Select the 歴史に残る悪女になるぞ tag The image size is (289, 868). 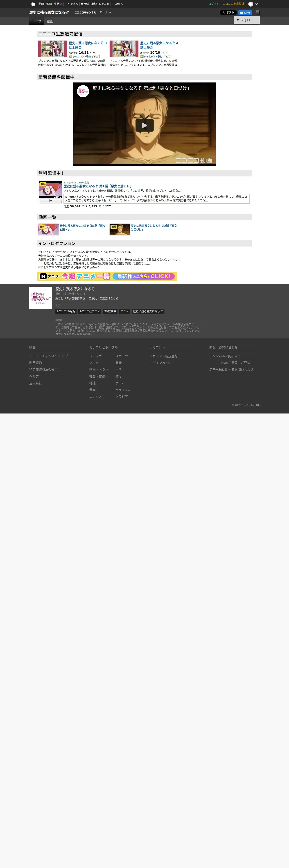[148, 311]
